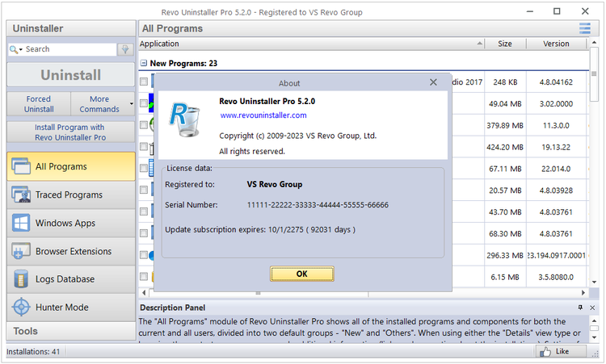Screen dimensions: 606x364
Task: Close the Description Panel
Action: coord(592,308)
